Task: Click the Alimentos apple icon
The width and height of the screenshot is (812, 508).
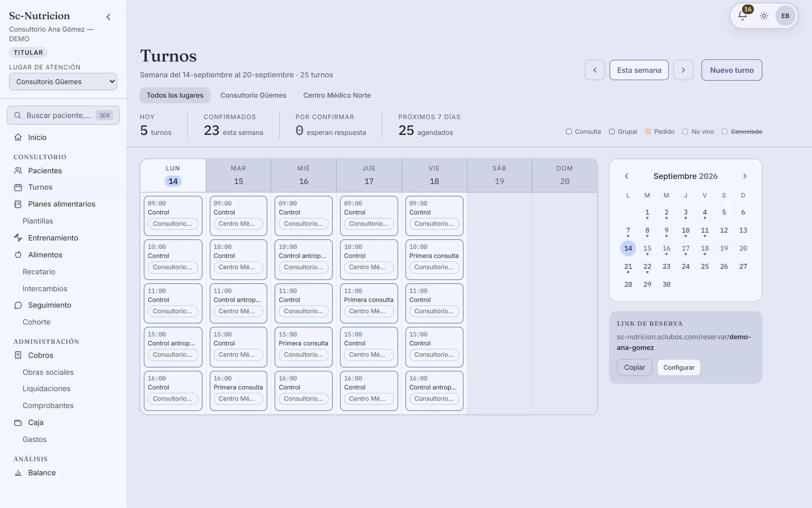Action: (x=18, y=255)
